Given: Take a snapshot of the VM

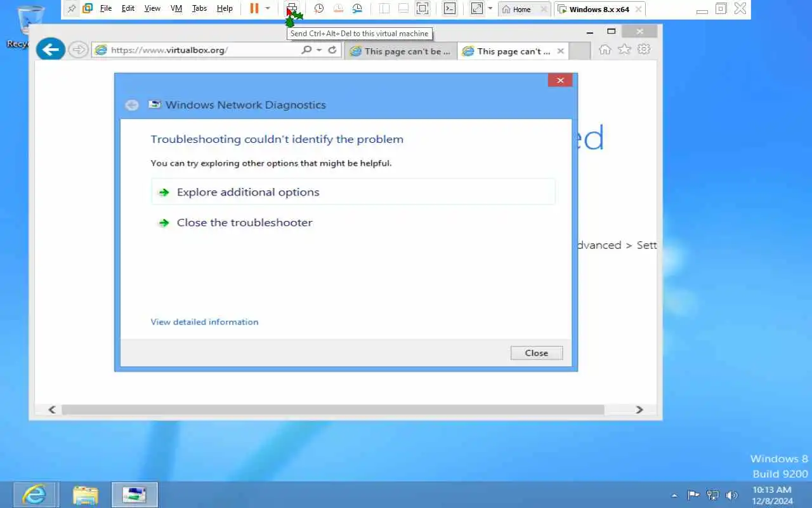Looking at the screenshot, I should pyautogui.click(x=319, y=9).
